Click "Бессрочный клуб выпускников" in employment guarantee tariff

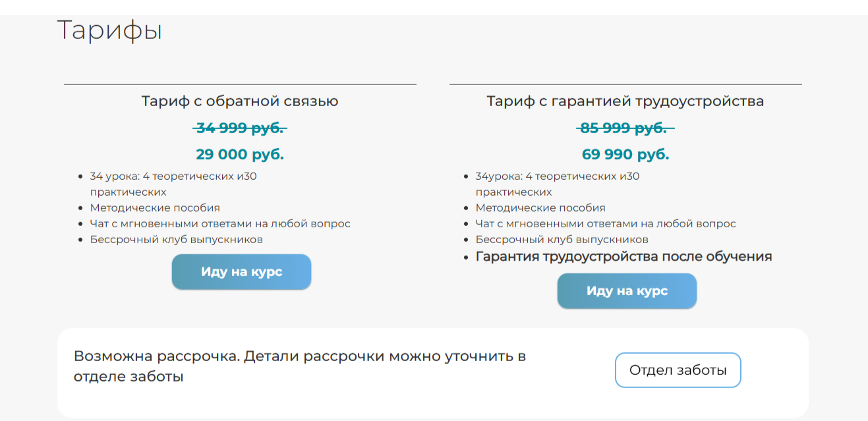[562, 240]
